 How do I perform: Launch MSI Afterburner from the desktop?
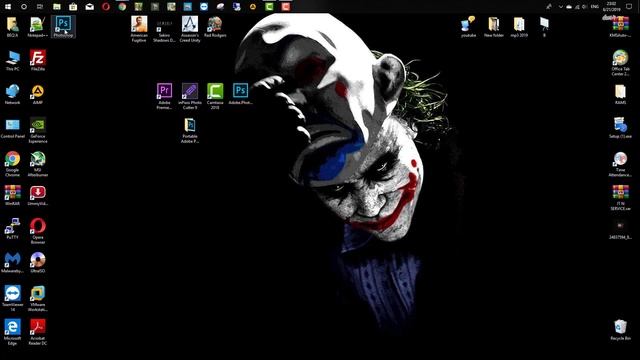click(38, 164)
